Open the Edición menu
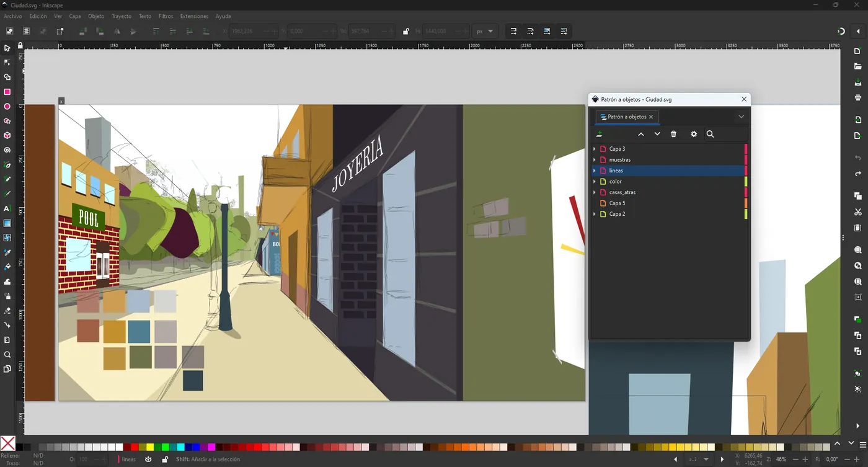 (x=38, y=16)
